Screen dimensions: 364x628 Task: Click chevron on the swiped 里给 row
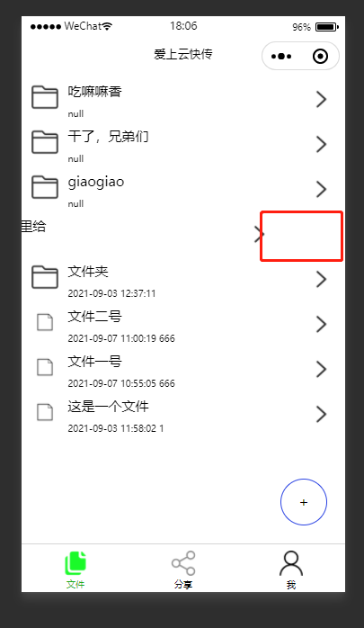pyautogui.click(x=259, y=234)
